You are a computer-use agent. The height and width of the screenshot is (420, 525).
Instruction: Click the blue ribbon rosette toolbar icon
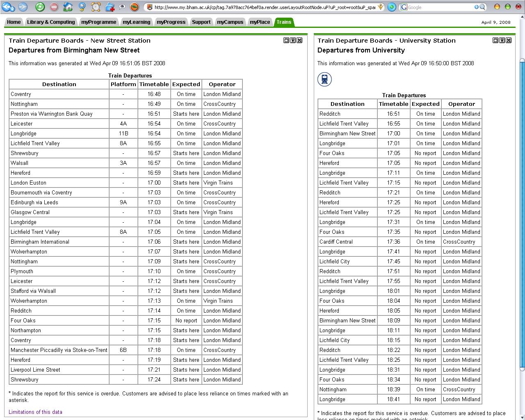click(x=82, y=7)
